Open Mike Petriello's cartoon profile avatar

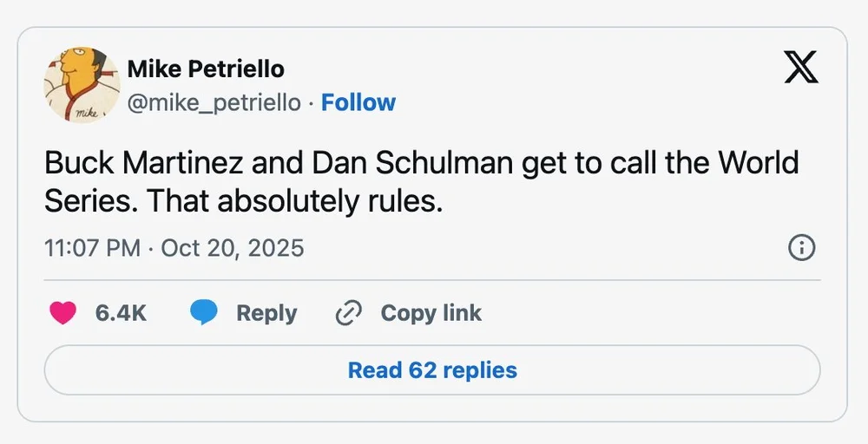pos(82,85)
